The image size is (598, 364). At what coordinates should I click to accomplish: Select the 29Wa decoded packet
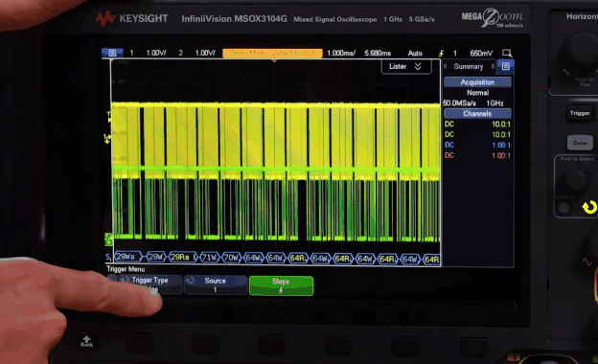click(127, 257)
